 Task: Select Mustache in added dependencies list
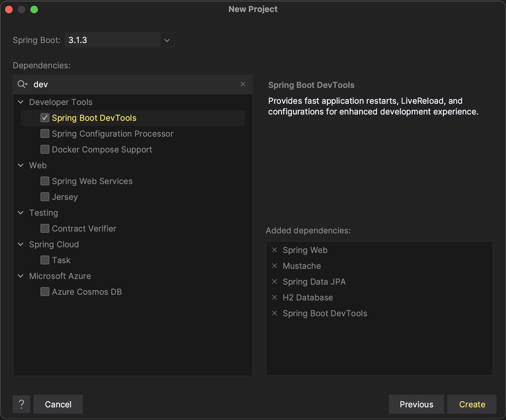pos(302,266)
